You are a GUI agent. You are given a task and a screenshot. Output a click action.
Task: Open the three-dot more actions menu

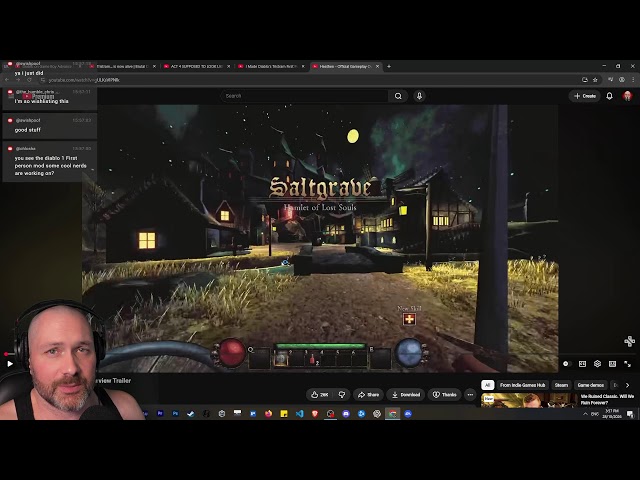point(470,395)
